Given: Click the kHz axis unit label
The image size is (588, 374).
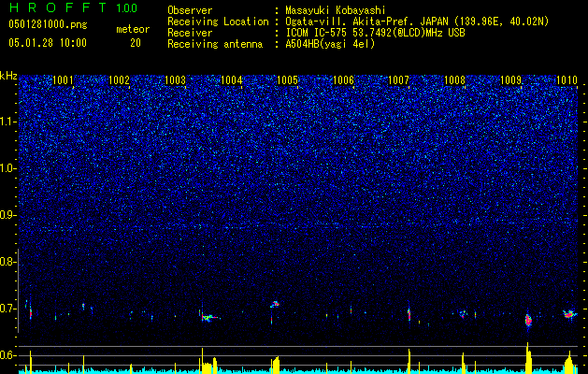Looking at the screenshot, I should (8, 76).
